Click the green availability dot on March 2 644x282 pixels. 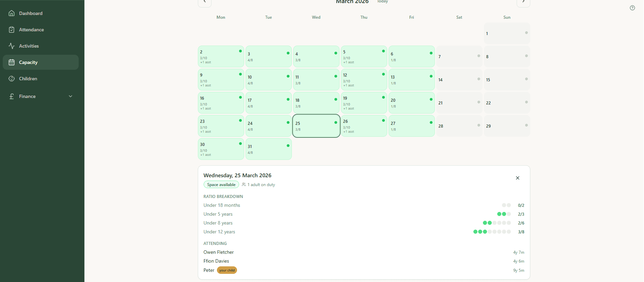(x=241, y=52)
